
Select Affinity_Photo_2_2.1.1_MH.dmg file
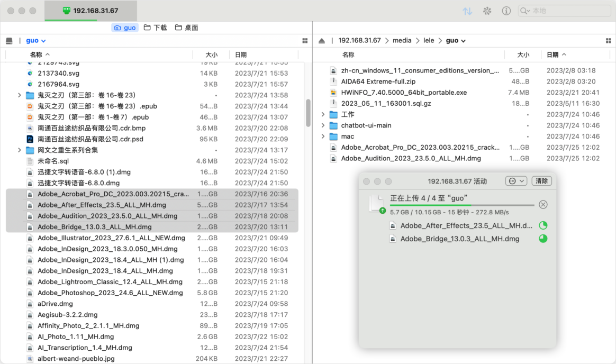click(x=152, y=326)
